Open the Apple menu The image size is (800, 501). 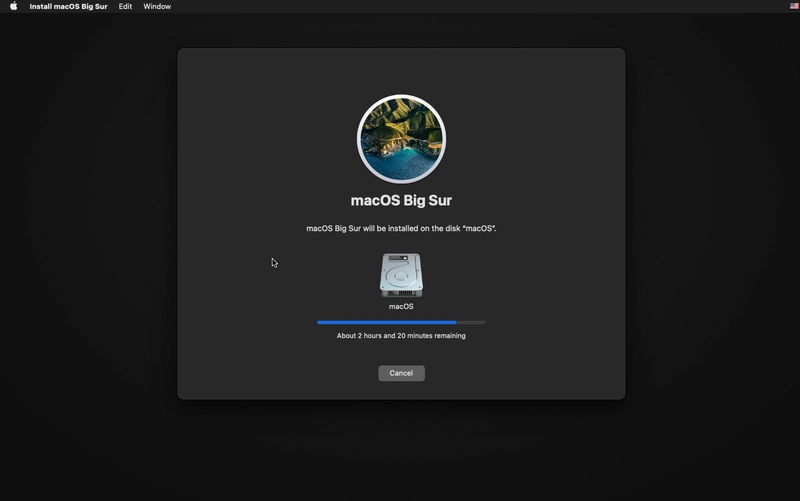click(14, 6)
